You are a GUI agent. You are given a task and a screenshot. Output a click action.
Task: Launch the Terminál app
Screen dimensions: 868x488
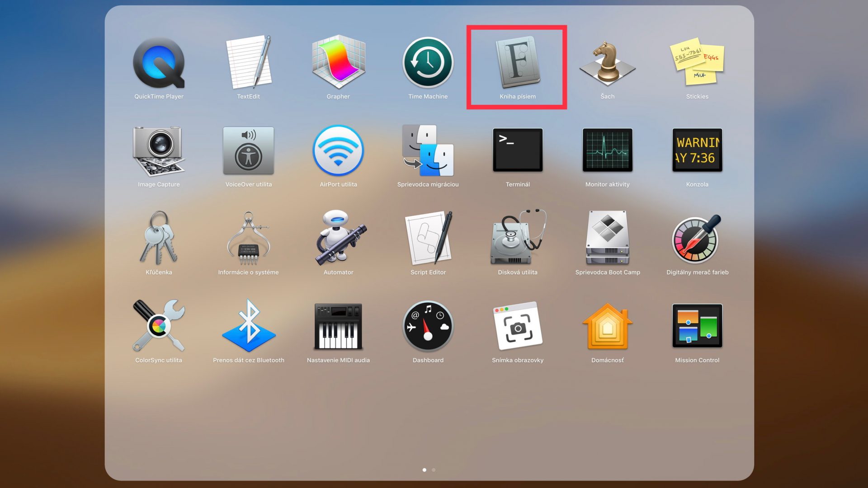[518, 150]
